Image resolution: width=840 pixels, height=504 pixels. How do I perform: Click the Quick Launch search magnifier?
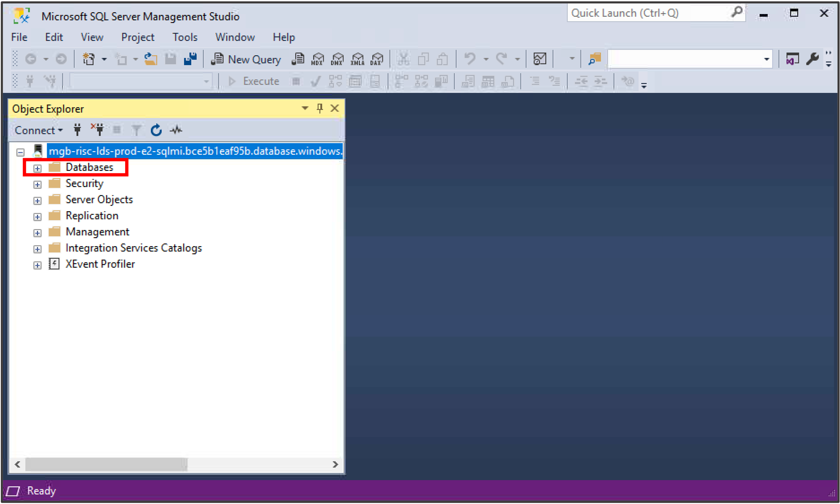(737, 12)
